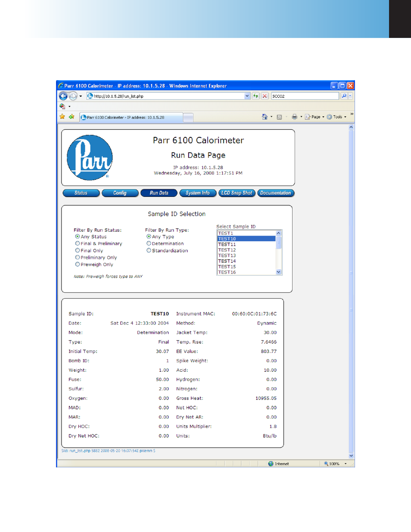411x532 pixels.
Task: Show more toolbar commands chevron
Action: [x=352, y=114]
